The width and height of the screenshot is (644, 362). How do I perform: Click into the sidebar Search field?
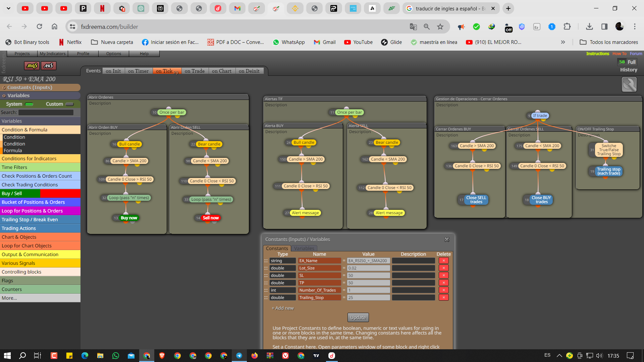[x=46, y=113]
